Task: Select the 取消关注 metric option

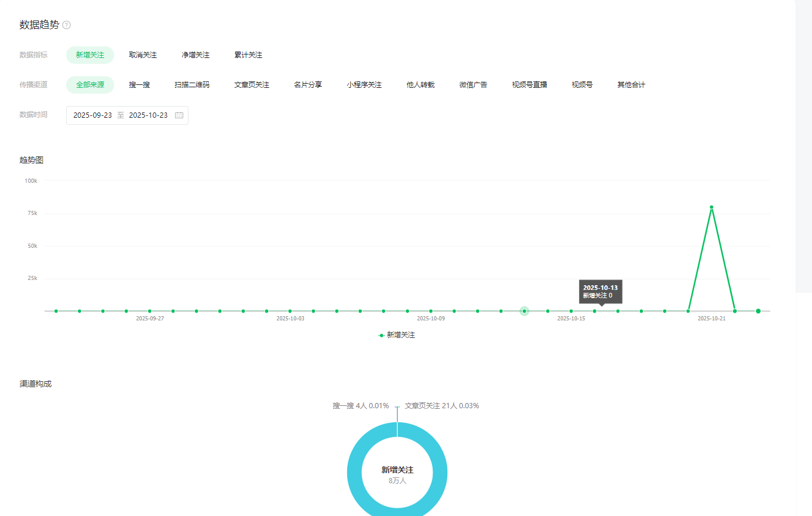Action: (143, 55)
